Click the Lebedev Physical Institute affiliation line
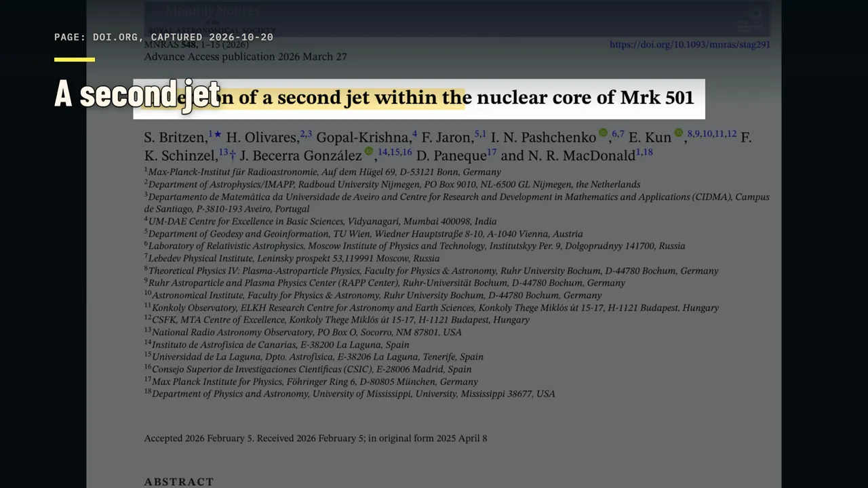This screenshot has width=868, height=488. pyautogui.click(x=292, y=258)
